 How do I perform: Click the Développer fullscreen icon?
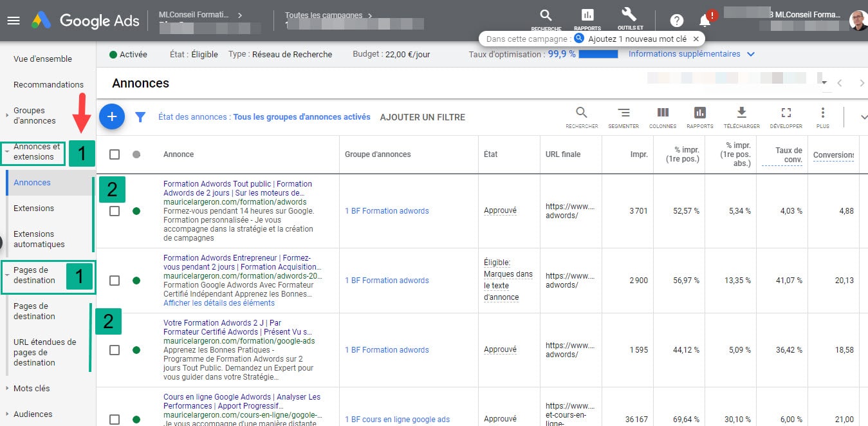[x=786, y=117]
